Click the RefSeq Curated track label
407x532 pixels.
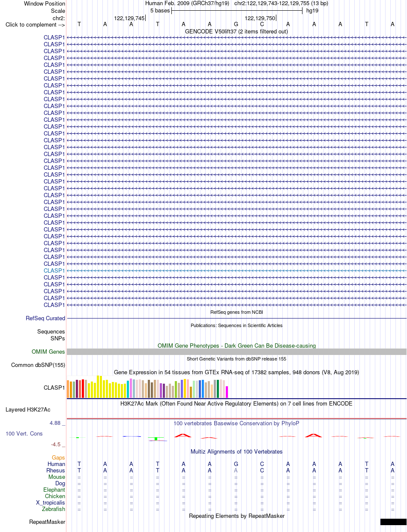tap(45, 319)
